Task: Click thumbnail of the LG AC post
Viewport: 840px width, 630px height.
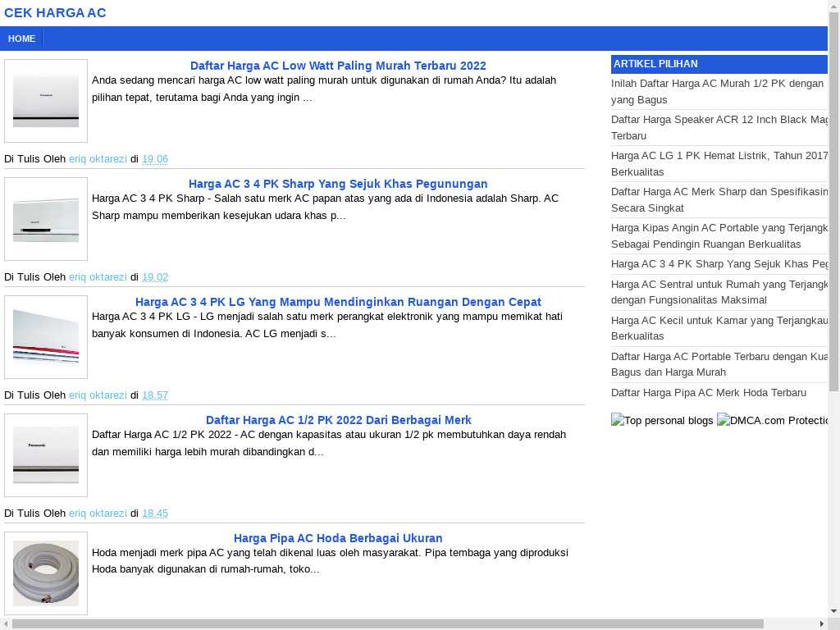Action: (46, 337)
